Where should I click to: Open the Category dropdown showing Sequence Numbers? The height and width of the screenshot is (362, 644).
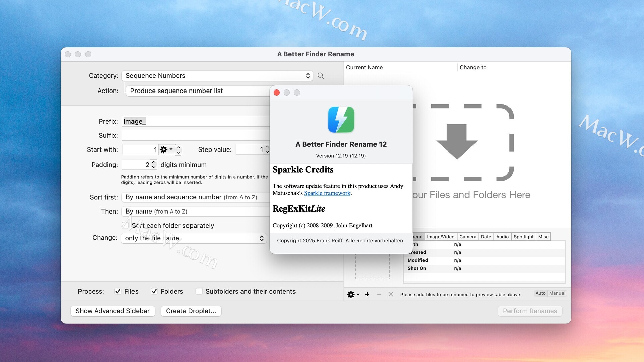pyautogui.click(x=217, y=76)
